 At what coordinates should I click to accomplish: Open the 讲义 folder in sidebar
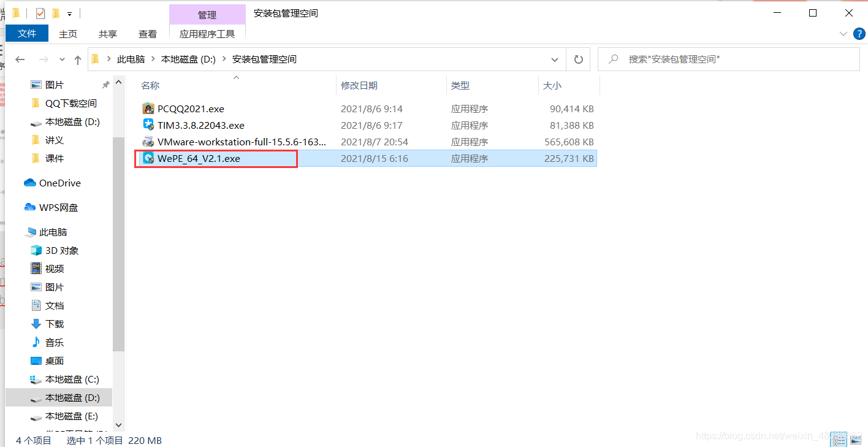[55, 140]
